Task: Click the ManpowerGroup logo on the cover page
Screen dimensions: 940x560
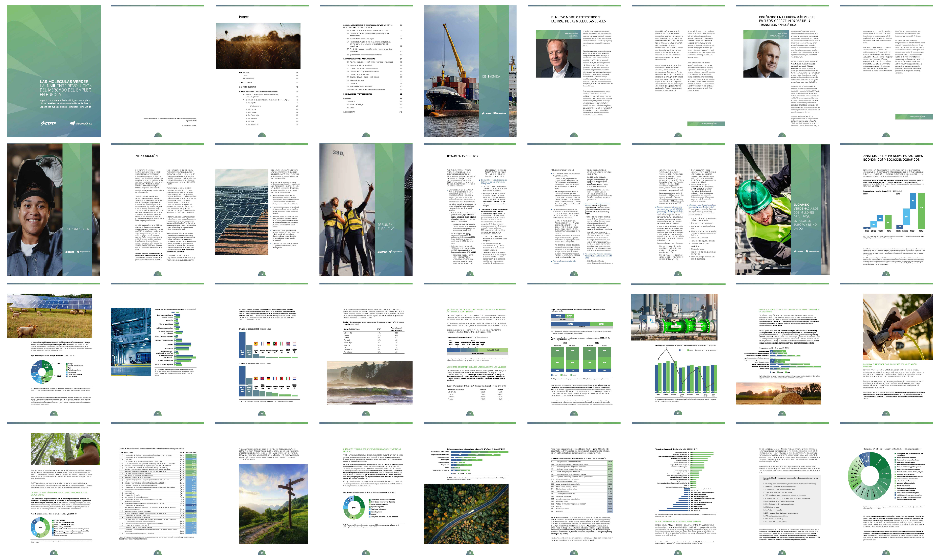Action: 81,123
